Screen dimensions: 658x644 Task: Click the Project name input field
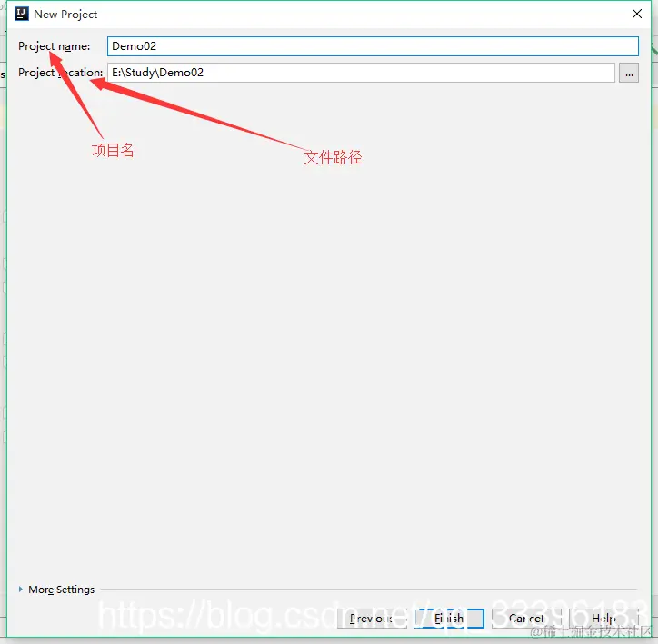[373, 46]
